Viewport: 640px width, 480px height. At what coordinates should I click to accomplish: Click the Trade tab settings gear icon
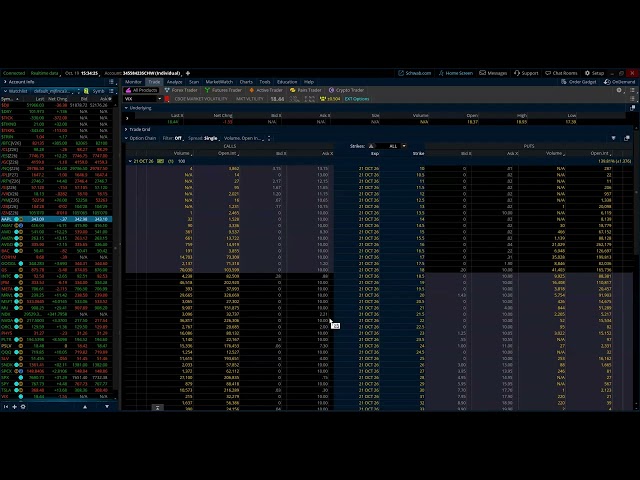click(619, 90)
